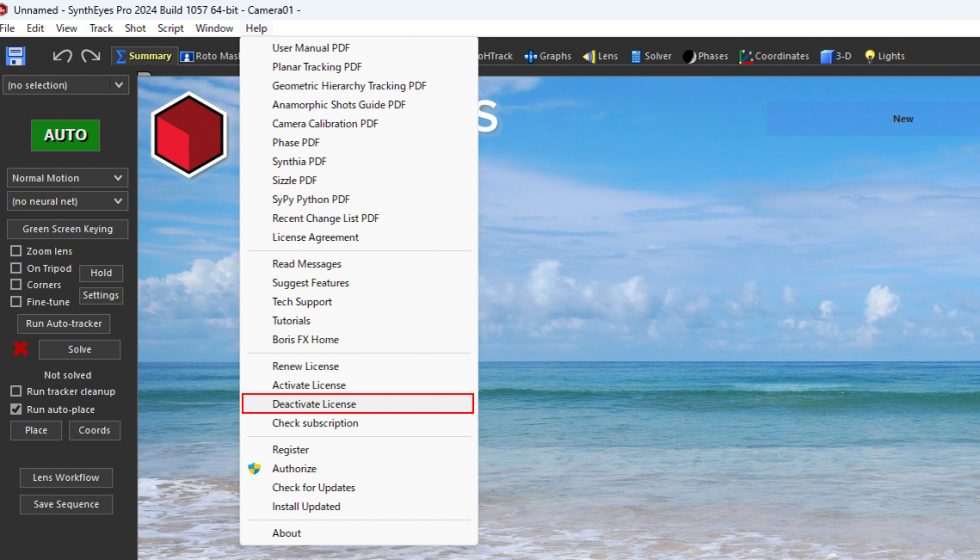Click the shield icon beside Authorize
The height and width of the screenshot is (560, 980).
pyautogui.click(x=254, y=468)
